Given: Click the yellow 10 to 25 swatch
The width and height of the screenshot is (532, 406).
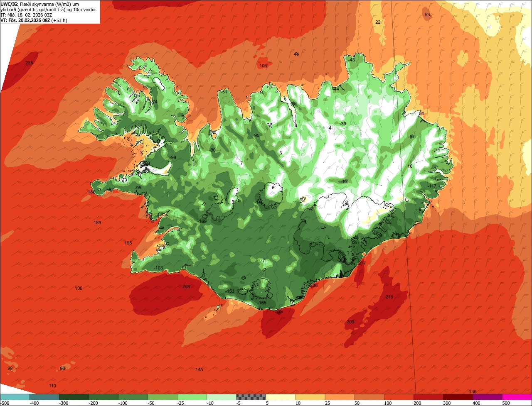Looking at the screenshot, I should (x=310, y=397).
